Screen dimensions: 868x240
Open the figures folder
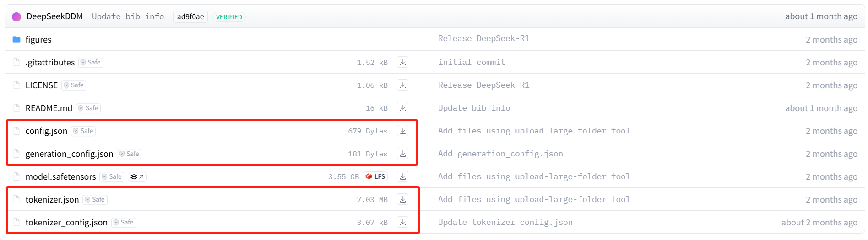(38, 39)
